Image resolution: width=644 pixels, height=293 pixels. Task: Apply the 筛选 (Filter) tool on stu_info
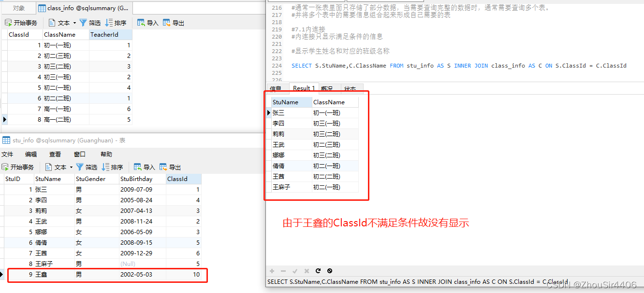point(87,167)
